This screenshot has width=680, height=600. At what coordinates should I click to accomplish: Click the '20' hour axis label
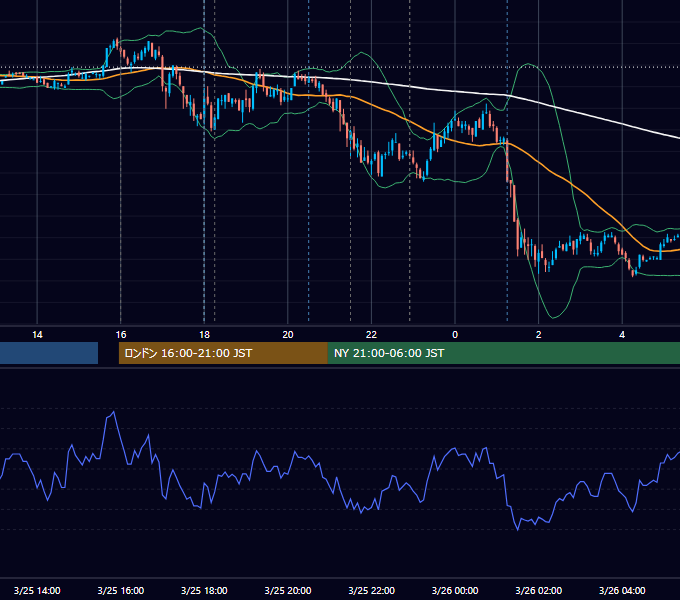tap(288, 335)
